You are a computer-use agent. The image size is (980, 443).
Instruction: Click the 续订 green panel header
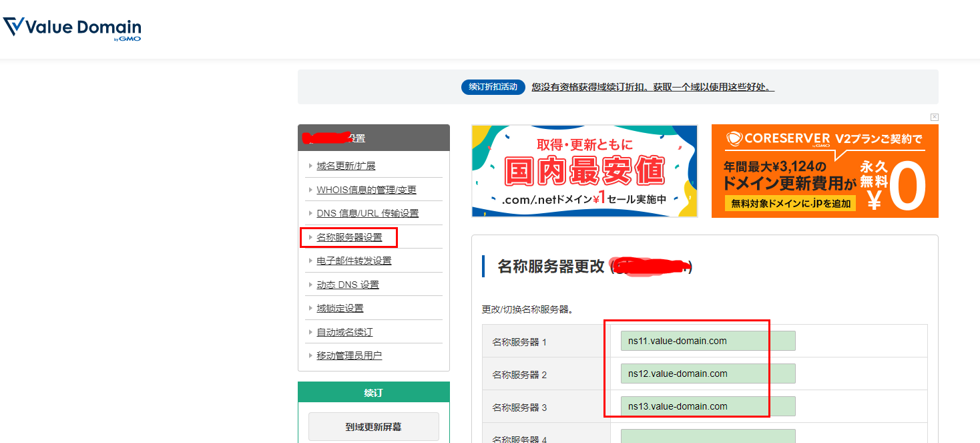point(374,392)
